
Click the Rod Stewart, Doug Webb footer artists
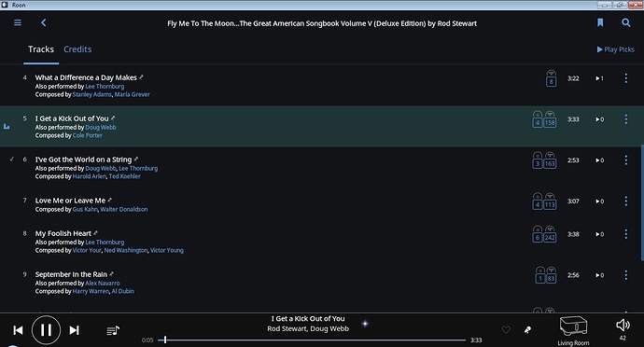click(x=308, y=328)
